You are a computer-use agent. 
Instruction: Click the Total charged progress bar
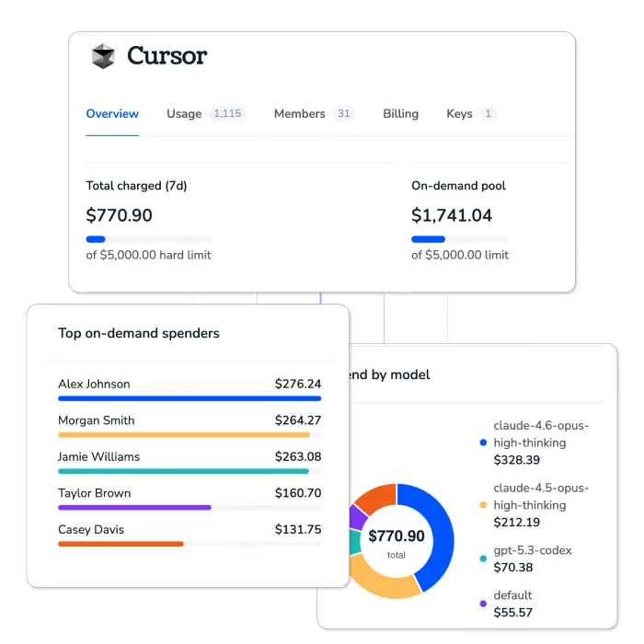tap(148, 239)
